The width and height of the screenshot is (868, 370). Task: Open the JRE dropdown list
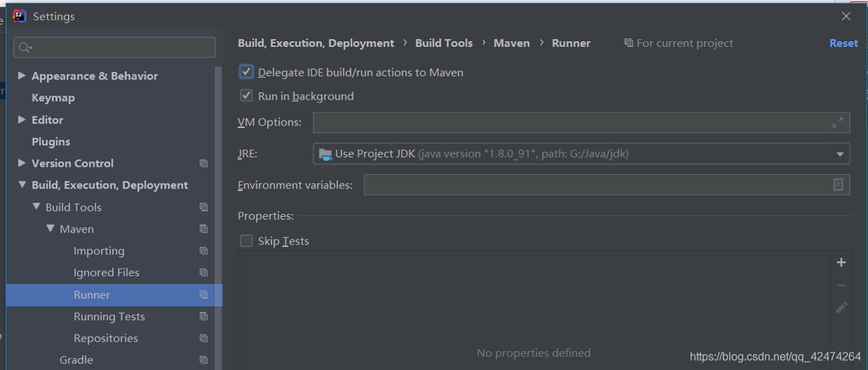(840, 154)
